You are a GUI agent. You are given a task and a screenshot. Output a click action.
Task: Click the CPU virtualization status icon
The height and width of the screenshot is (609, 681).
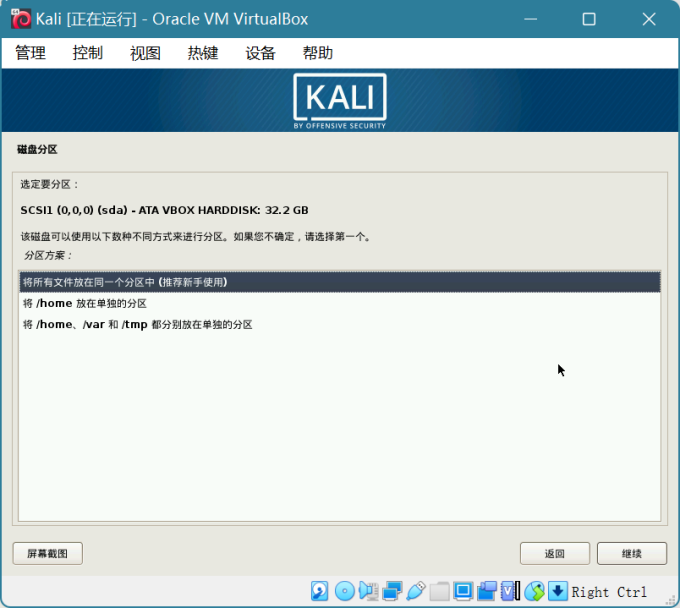click(x=510, y=591)
